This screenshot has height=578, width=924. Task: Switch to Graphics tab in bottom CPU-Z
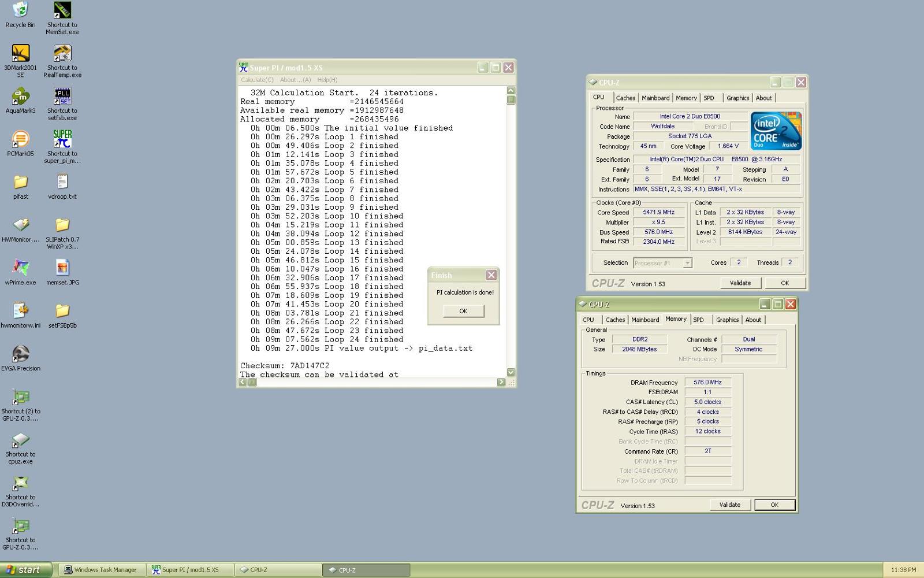point(727,320)
